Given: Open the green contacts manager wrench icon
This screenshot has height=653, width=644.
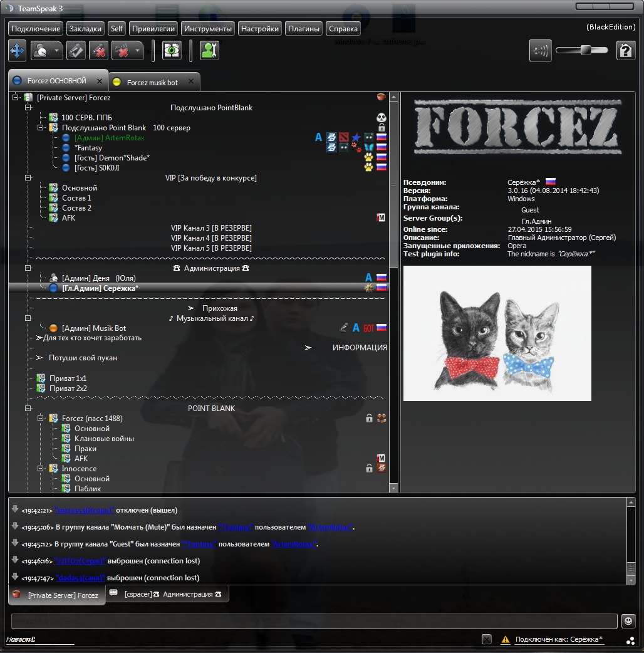Looking at the screenshot, I should click(x=209, y=51).
